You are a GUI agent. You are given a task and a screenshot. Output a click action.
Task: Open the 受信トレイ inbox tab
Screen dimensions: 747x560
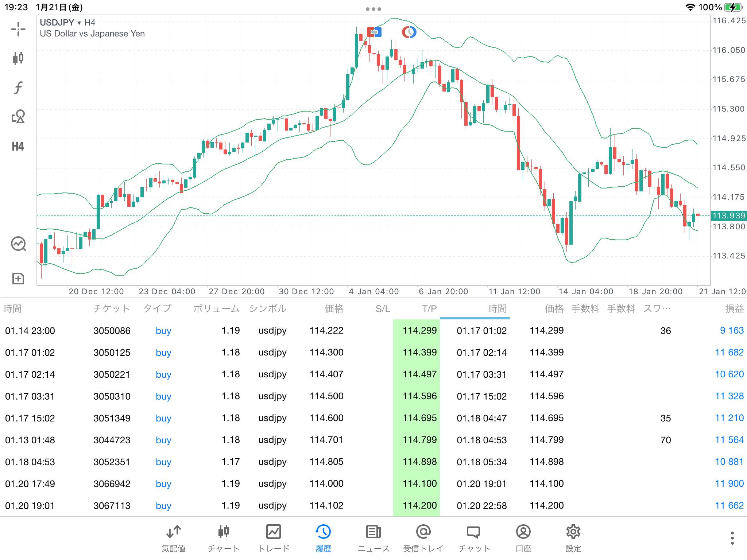[423, 538]
